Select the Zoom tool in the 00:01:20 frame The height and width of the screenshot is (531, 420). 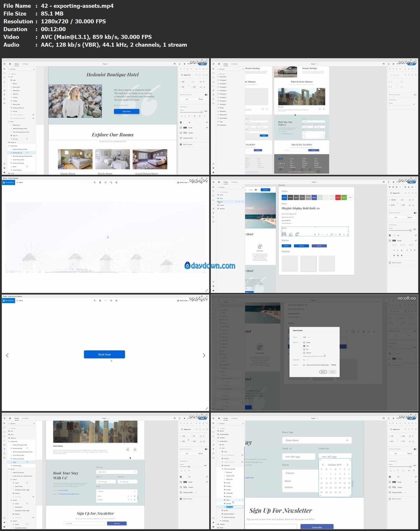tap(4, 103)
